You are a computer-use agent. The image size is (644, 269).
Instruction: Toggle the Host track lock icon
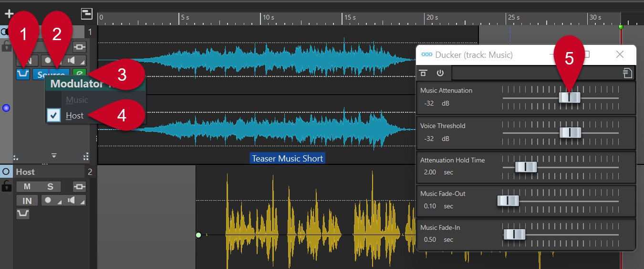tap(6, 186)
